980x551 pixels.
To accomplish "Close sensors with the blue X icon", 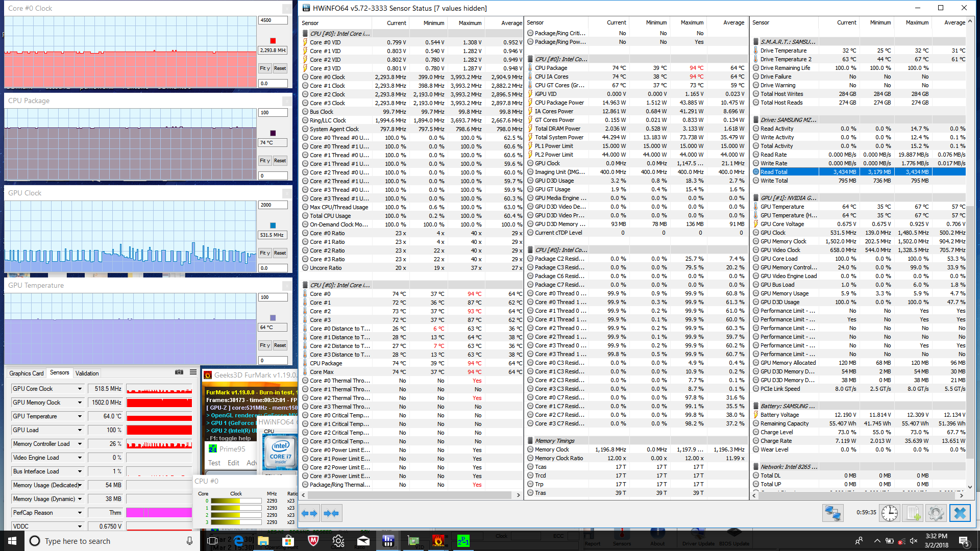I will (960, 513).
